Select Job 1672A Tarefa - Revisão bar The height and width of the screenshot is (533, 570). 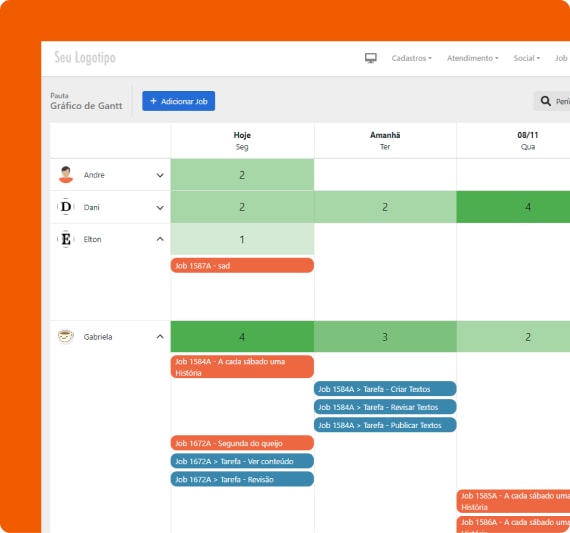242,479
